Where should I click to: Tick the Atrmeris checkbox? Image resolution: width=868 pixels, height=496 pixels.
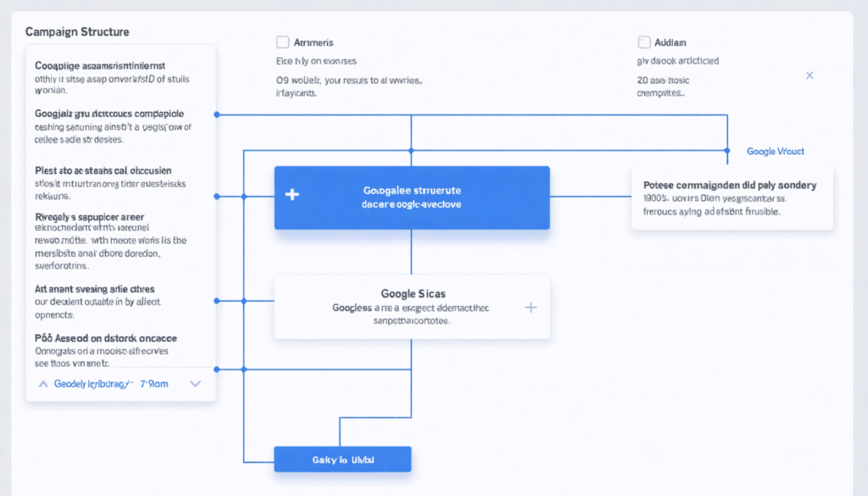click(x=282, y=42)
